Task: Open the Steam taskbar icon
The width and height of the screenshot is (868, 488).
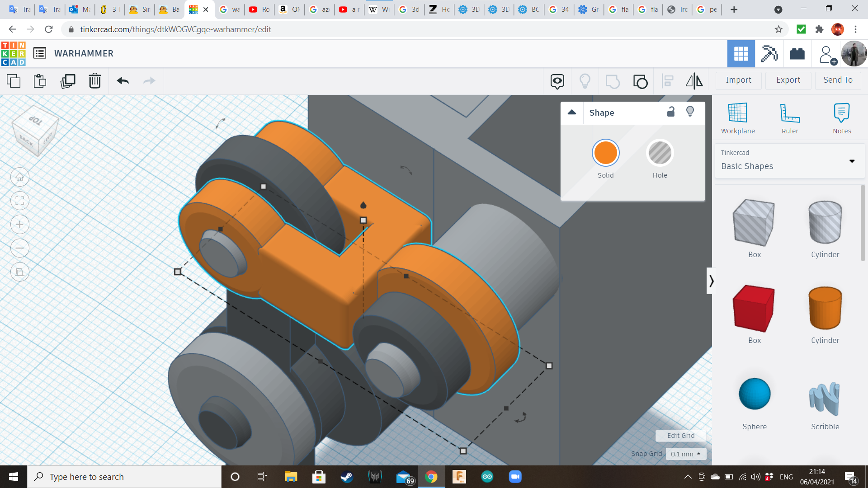Action: (x=347, y=477)
